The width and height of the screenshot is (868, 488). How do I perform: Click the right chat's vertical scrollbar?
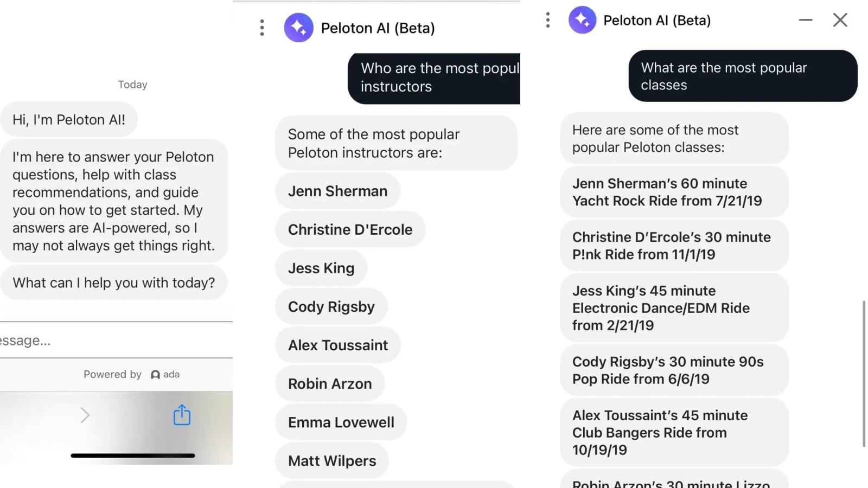click(x=864, y=373)
